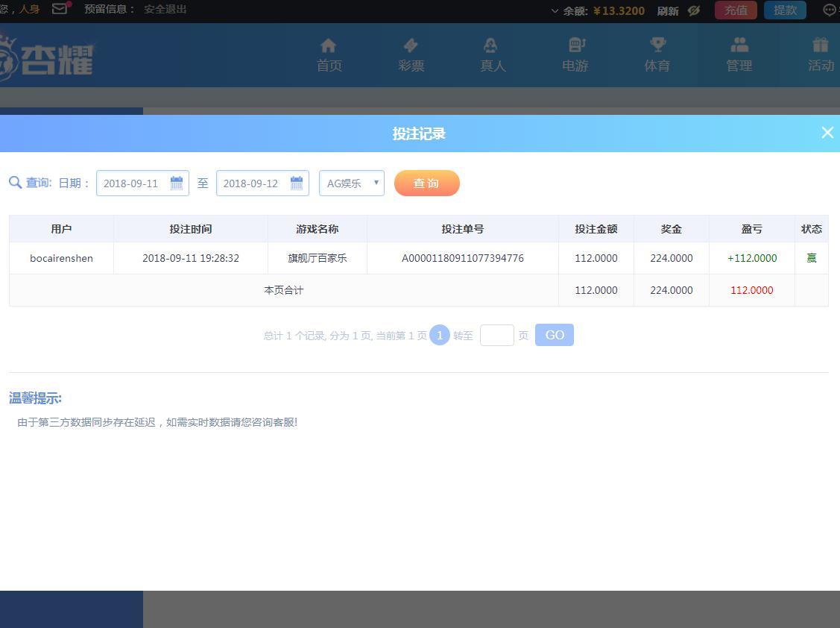The width and height of the screenshot is (840, 628).
Task: Open calendar picker for start date
Action: click(x=177, y=183)
